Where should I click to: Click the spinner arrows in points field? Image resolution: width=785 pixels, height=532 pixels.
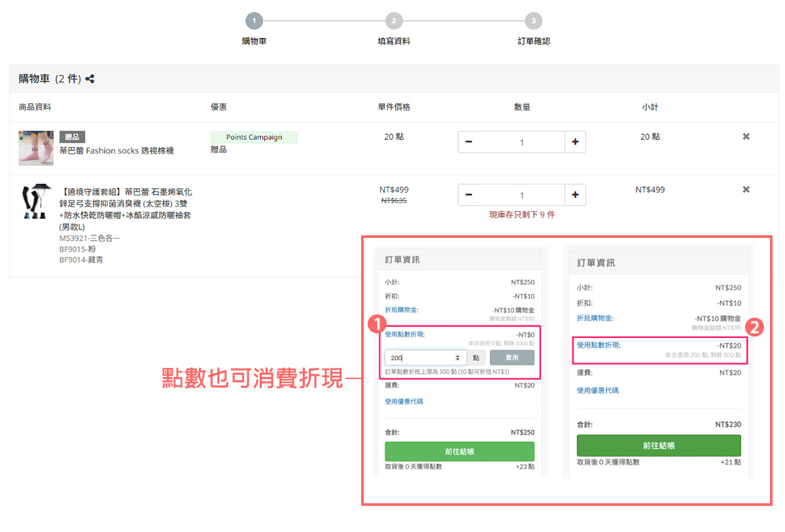pyautogui.click(x=457, y=357)
